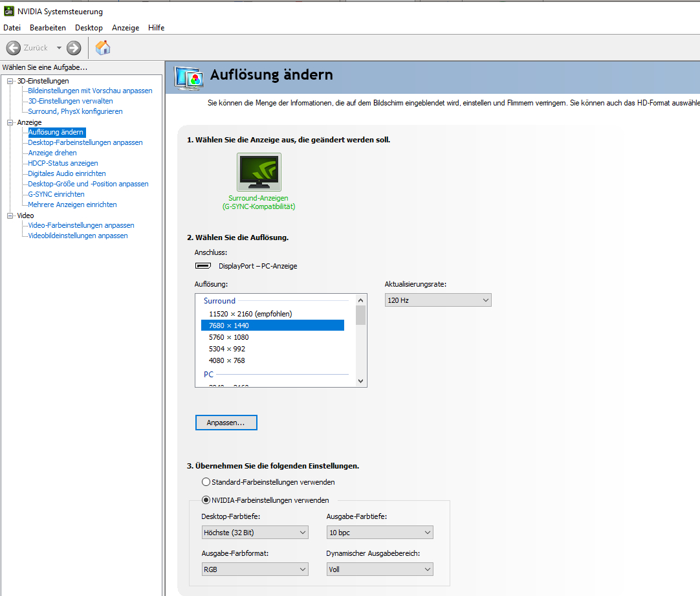Viewport: 700px width, 596px height.
Task: Click the PC group header in list
Action: pyautogui.click(x=208, y=374)
